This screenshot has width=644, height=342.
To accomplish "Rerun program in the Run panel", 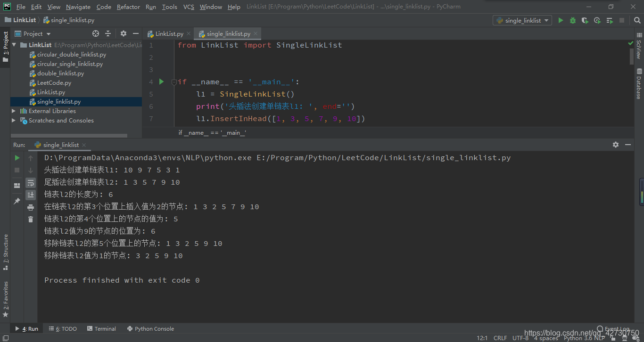I will [x=17, y=158].
